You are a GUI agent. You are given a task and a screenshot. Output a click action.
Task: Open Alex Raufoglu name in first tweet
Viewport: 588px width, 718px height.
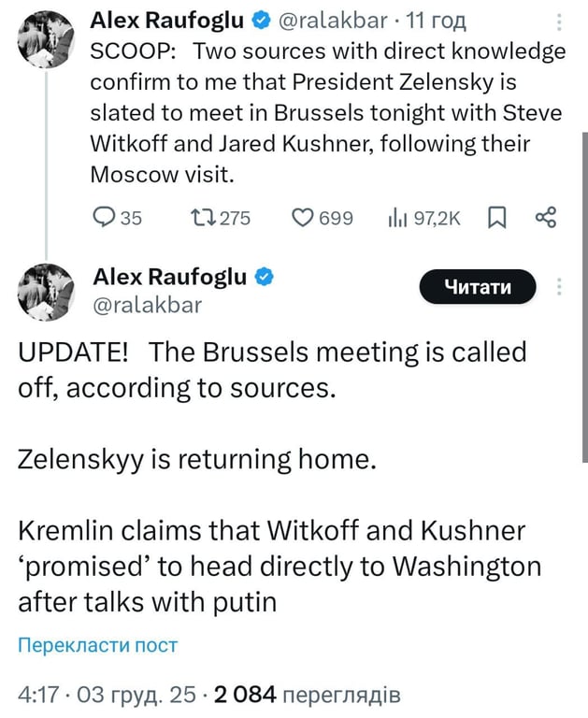[x=165, y=22]
